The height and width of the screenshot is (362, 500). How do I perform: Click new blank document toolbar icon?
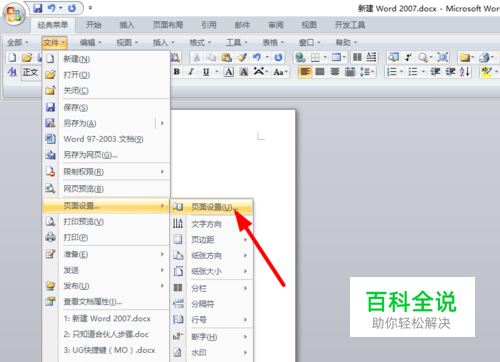pyautogui.click(x=12, y=58)
